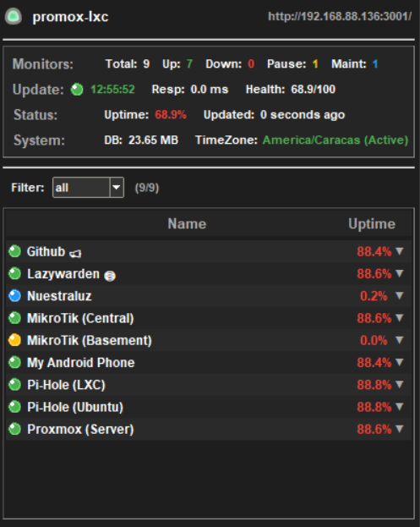Click the orange paused dot for MikroTik (Basement)
The width and height of the screenshot is (420, 527).
(14, 340)
